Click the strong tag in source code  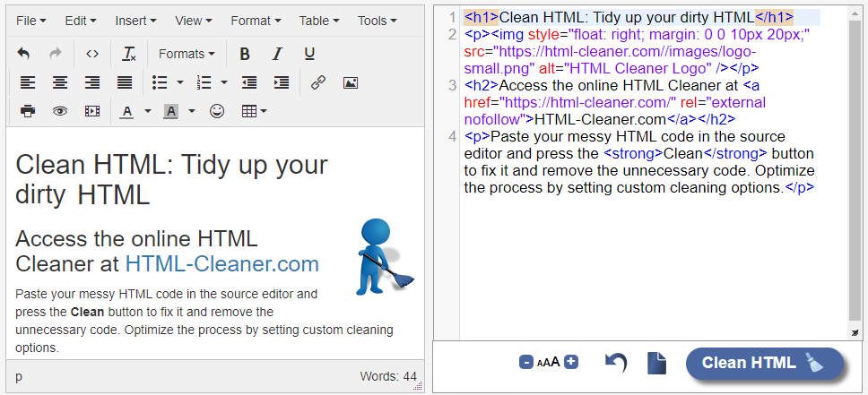click(x=633, y=153)
